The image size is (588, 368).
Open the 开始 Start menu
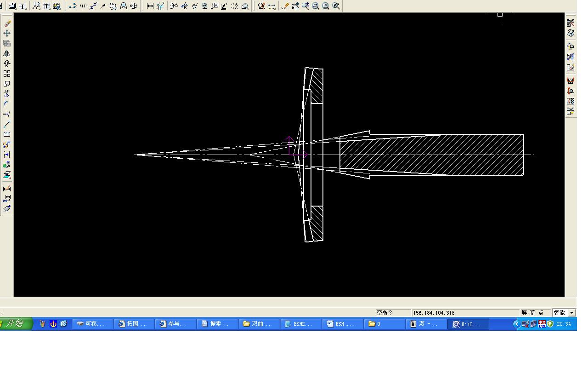[16, 324]
